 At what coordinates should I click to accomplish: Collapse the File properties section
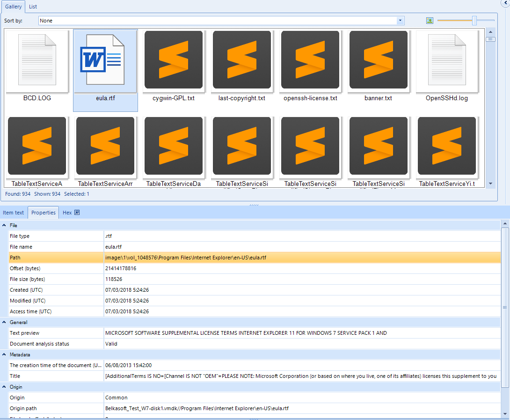4,225
